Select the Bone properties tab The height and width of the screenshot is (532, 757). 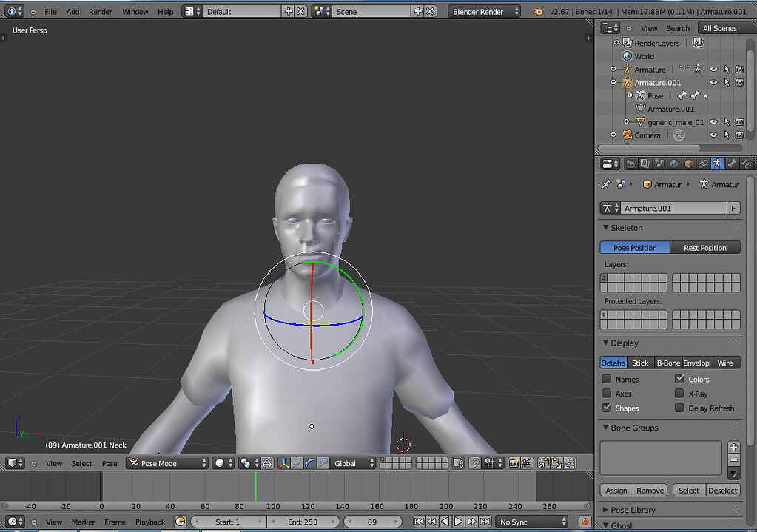(732, 164)
